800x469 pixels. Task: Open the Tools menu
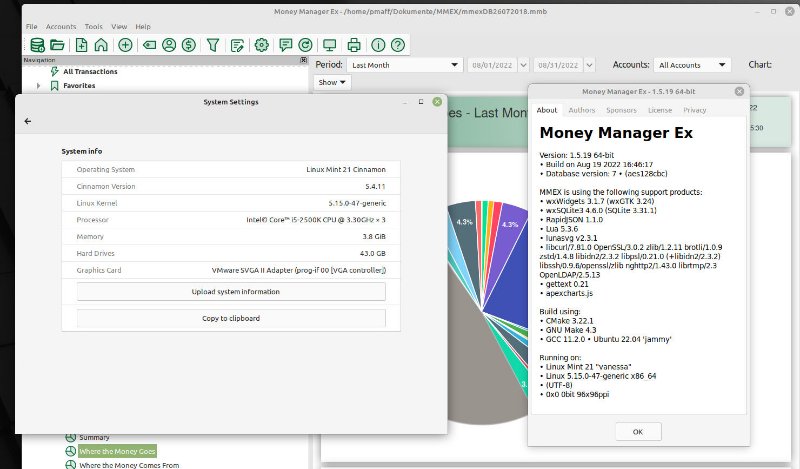(x=93, y=27)
